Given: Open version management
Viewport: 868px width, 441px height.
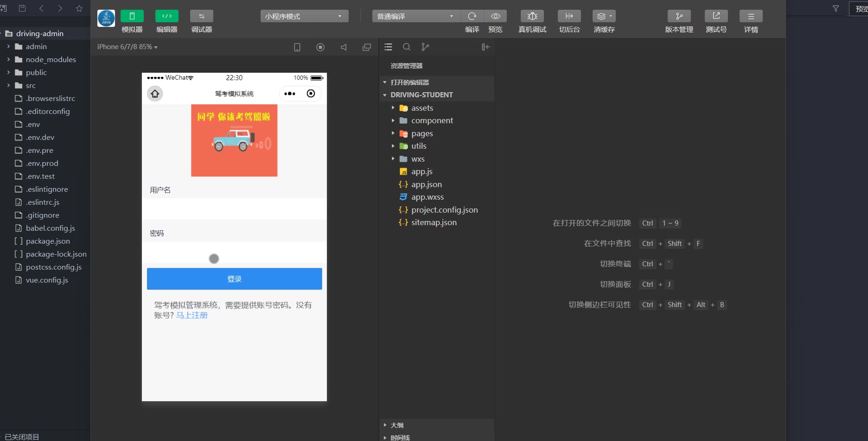Looking at the screenshot, I should point(679,16).
